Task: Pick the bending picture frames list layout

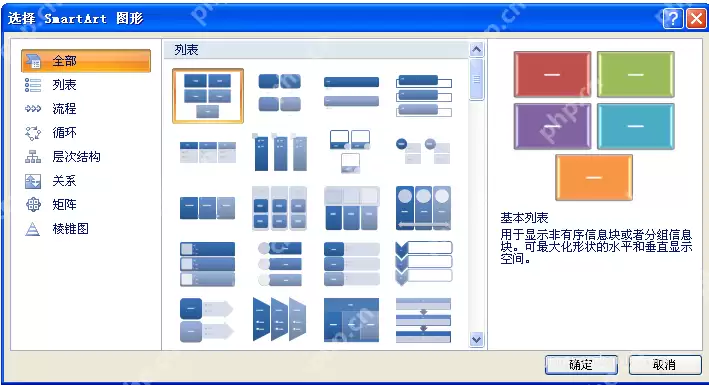Action: [x=351, y=151]
